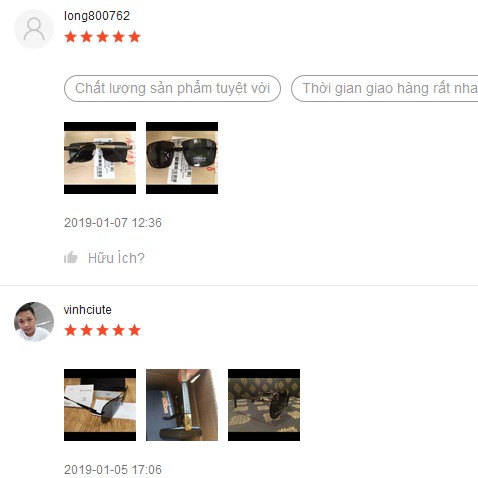Click the first star in long800762's rating
Screen dimensions: 478x478
click(x=71, y=37)
